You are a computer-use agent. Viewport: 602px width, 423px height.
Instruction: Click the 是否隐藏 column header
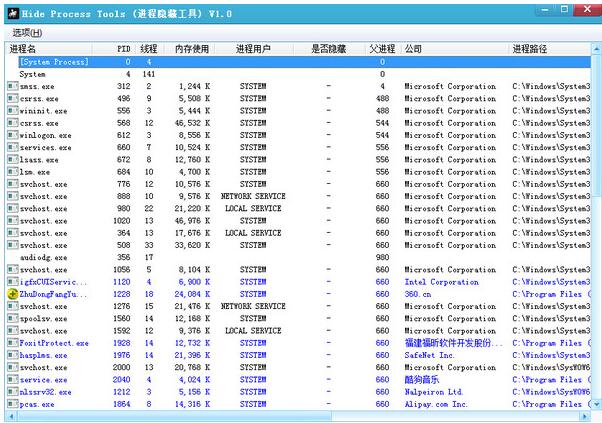point(328,48)
